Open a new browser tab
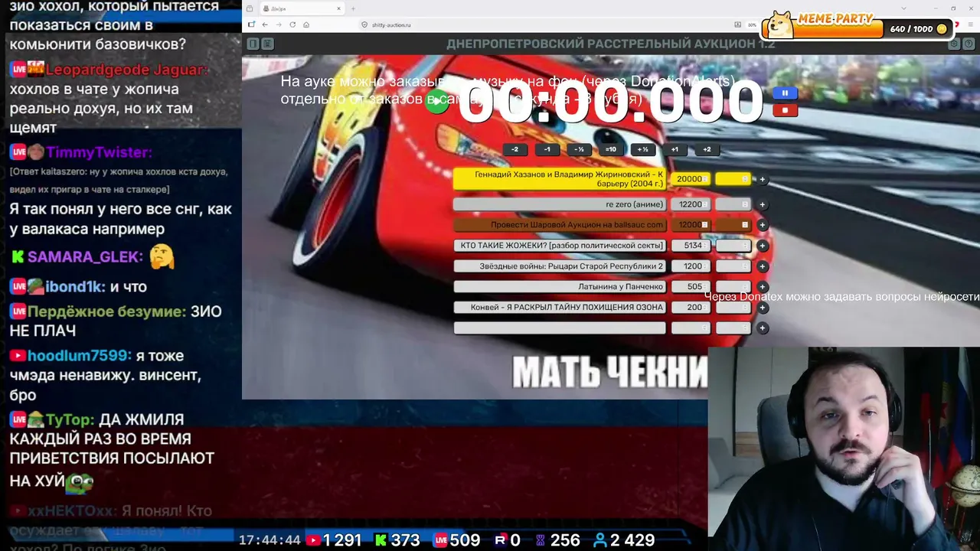Image resolution: width=980 pixels, height=551 pixels. point(353,8)
